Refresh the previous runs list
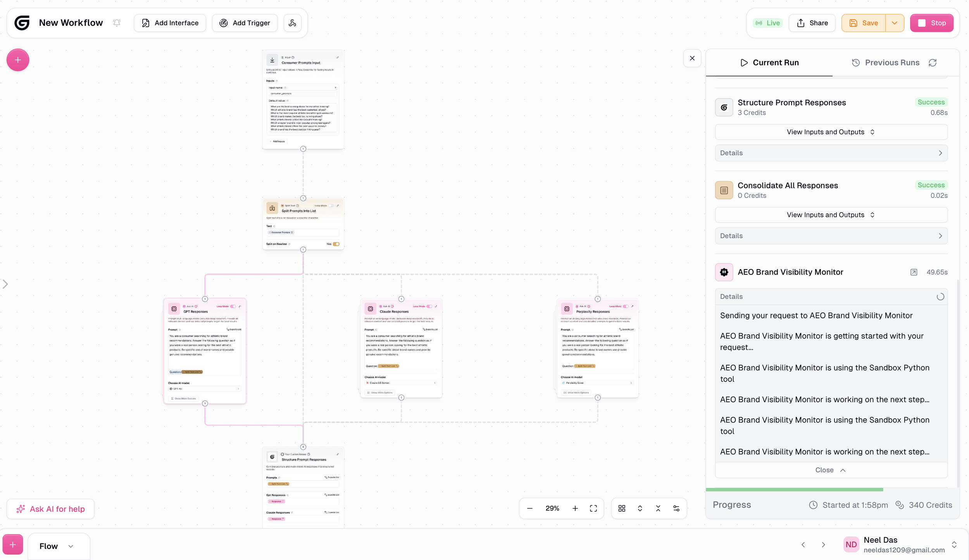 pos(933,63)
